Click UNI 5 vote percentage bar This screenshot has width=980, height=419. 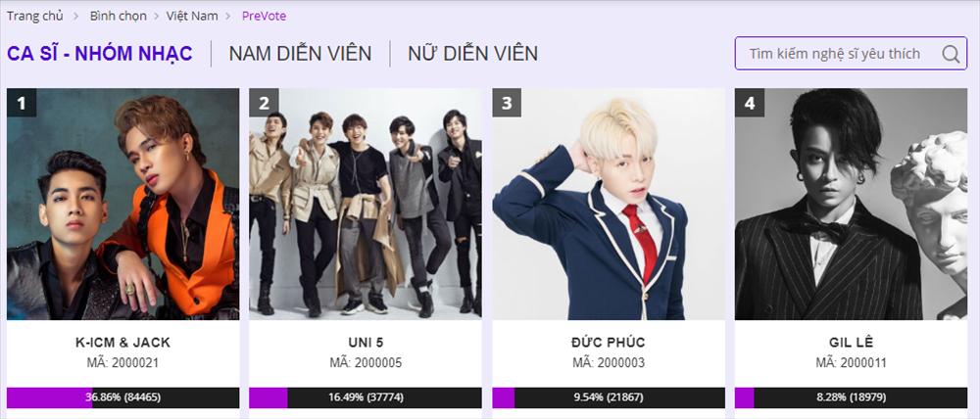point(366,397)
